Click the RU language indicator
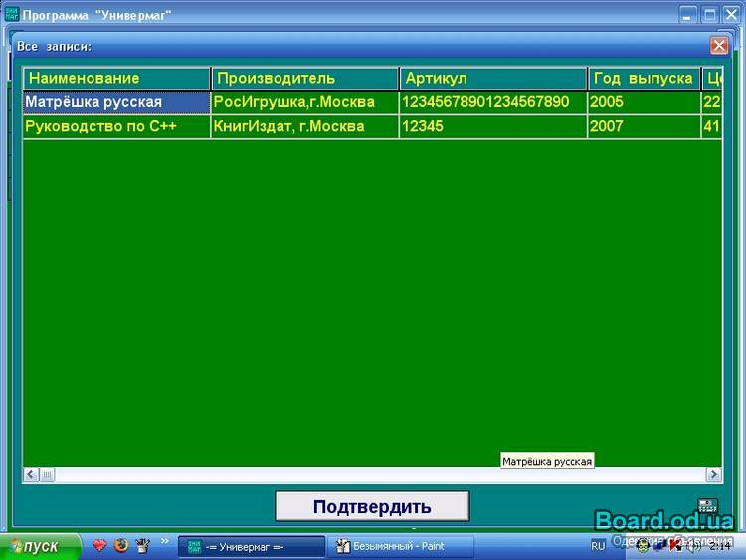Viewport: 746px width, 560px height. pyautogui.click(x=598, y=546)
